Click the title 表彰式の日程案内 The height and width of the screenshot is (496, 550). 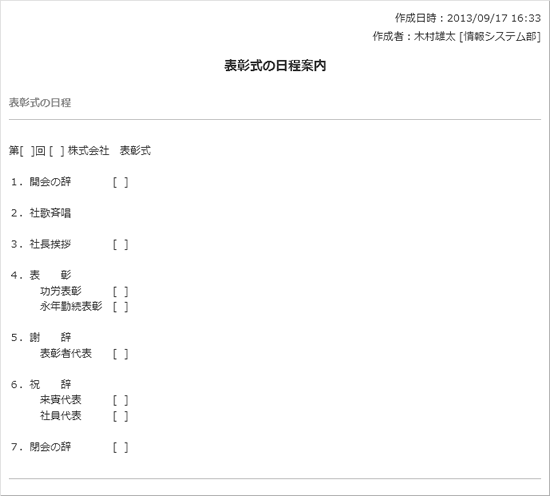pyautogui.click(x=275, y=66)
